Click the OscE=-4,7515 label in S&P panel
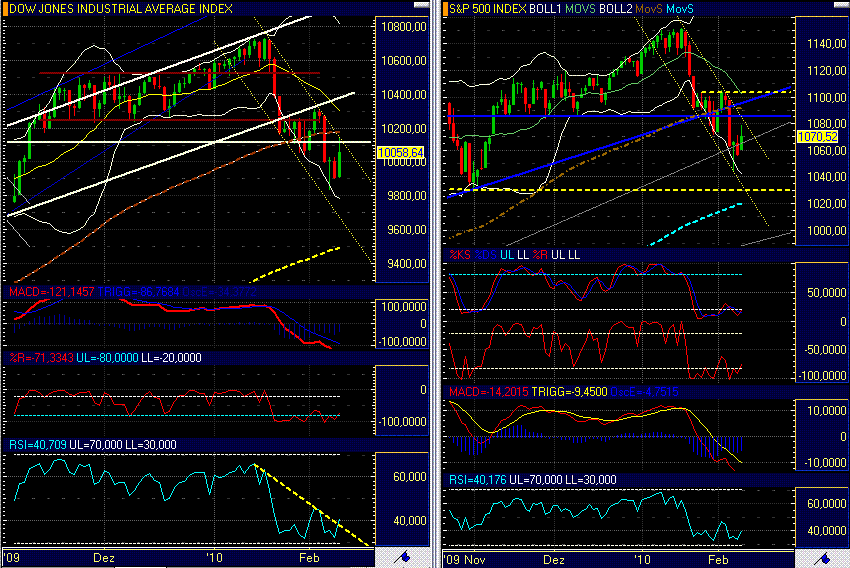This screenshot has width=850, height=568. pyautogui.click(x=645, y=392)
